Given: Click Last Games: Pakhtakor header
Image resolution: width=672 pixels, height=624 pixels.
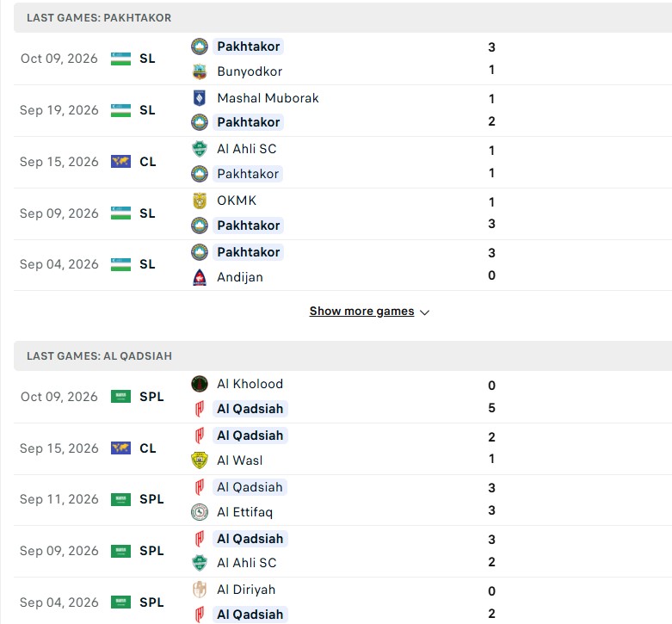Looking at the screenshot, I should [99, 17].
